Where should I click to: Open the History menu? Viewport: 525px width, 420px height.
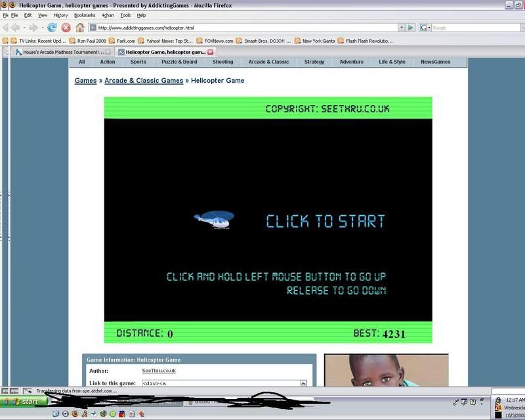click(60, 15)
